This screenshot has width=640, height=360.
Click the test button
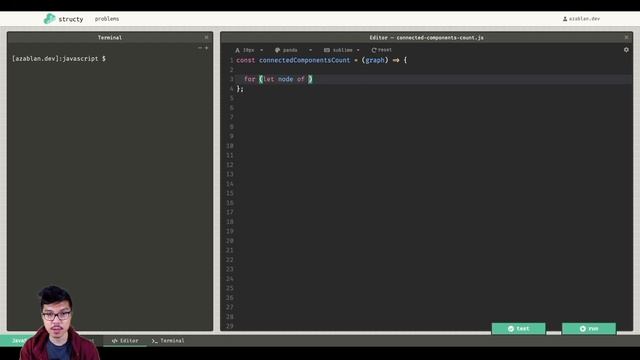tap(518, 329)
